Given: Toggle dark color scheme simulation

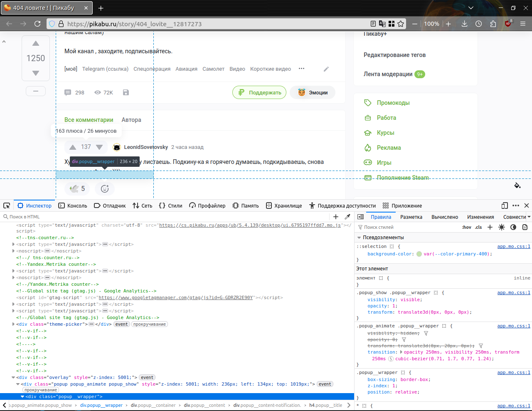Looking at the screenshot, I should [x=513, y=227].
